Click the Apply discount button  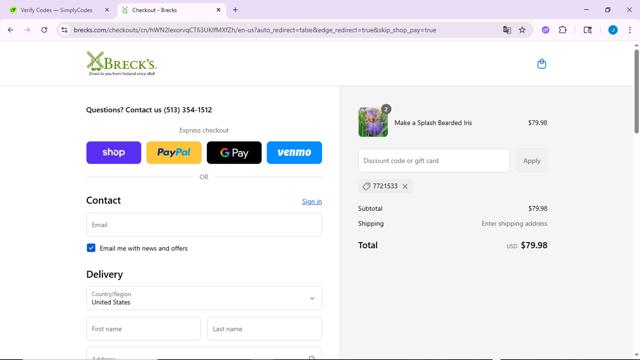(x=531, y=161)
